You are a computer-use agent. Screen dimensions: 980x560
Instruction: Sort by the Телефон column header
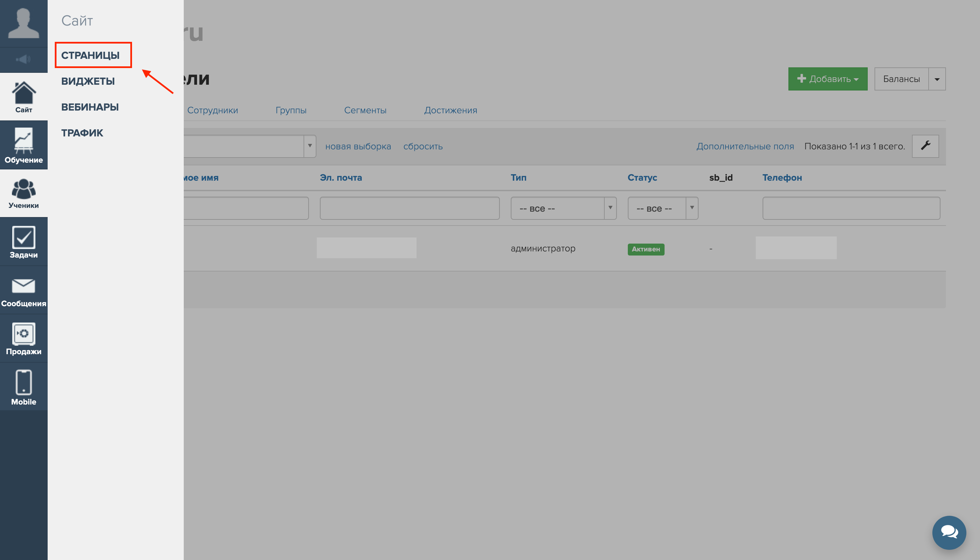click(x=782, y=178)
